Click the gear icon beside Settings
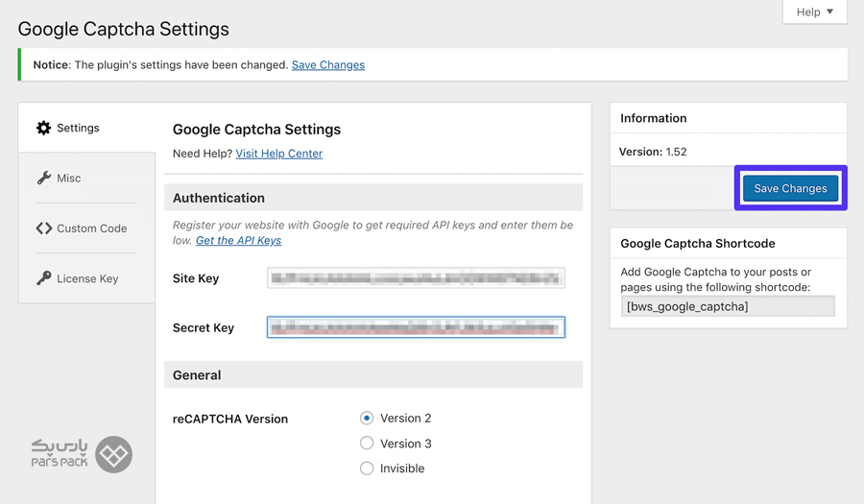 [x=43, y=128]
